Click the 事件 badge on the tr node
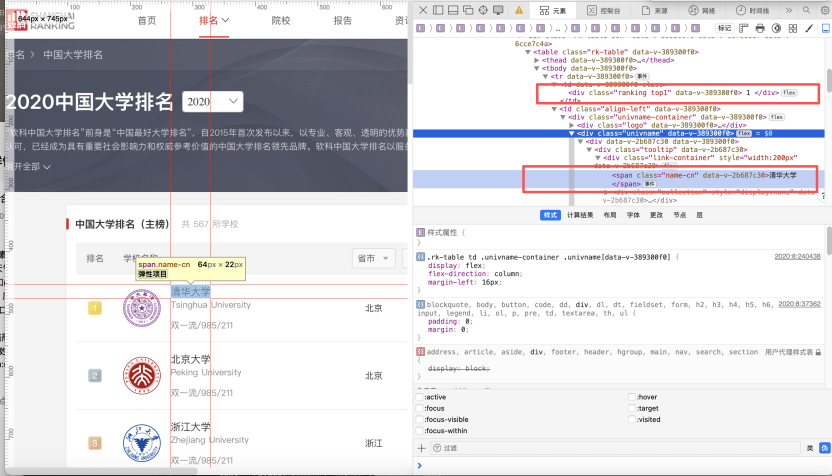 (x=642, y=76)
